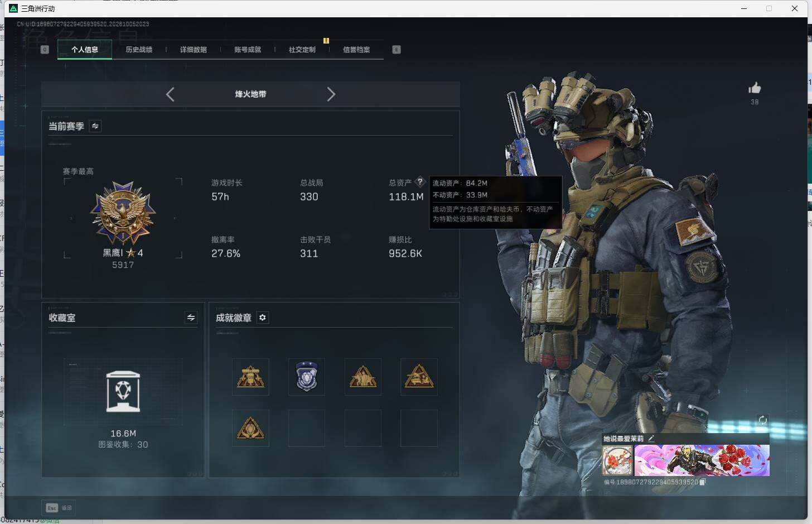
Task: Toggle the swap icon next to 当前赛季
Action: pos(95,126)
